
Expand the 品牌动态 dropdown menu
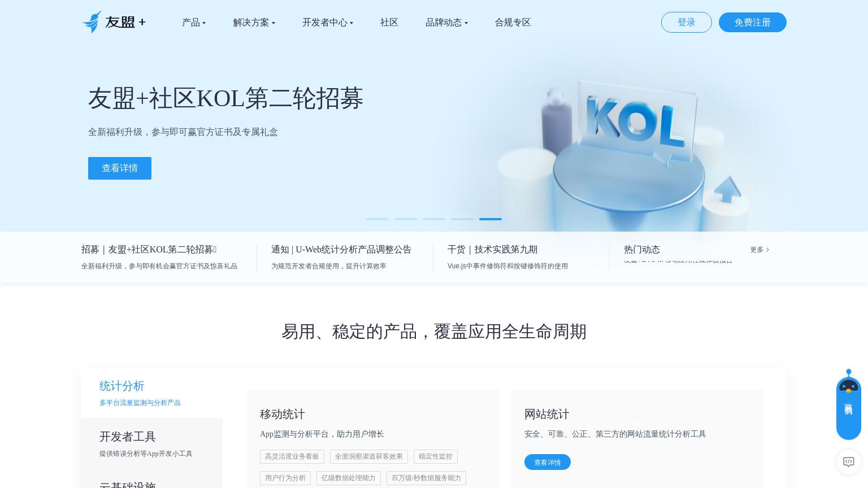click(446, 23)
